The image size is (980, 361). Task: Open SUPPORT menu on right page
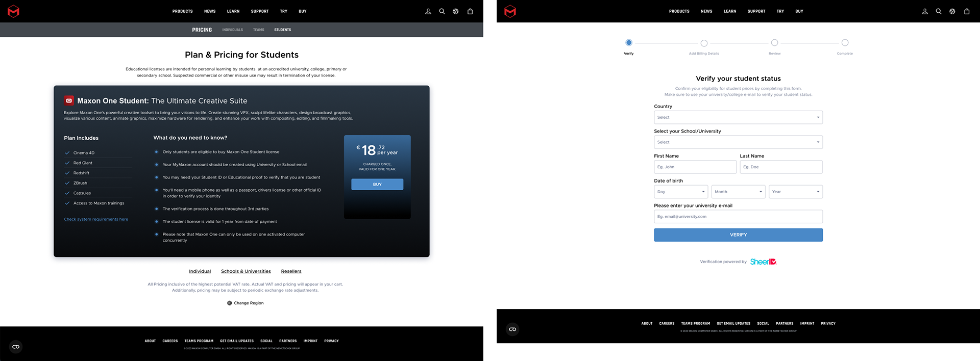point(756,11)
